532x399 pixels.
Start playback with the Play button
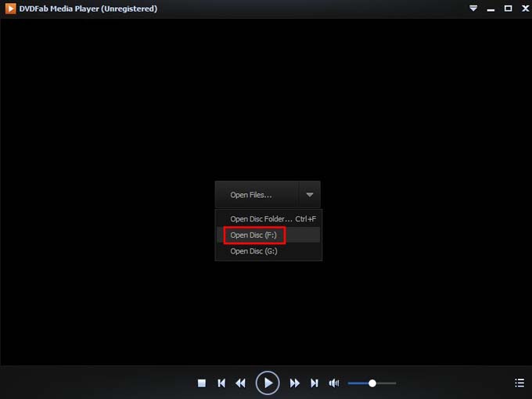coord(268,383)
